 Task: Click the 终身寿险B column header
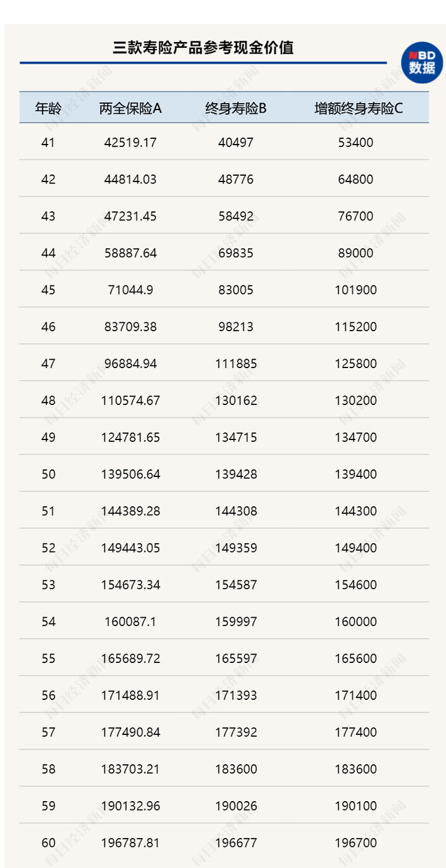click(236, 108)
